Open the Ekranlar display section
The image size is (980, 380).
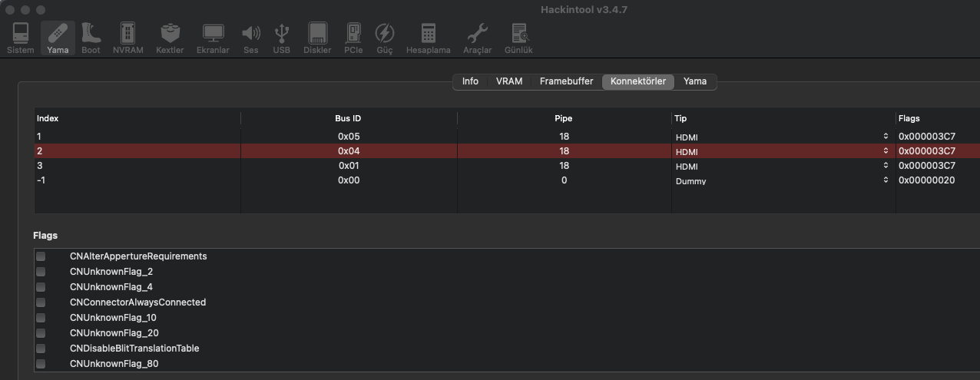[213, 38]
